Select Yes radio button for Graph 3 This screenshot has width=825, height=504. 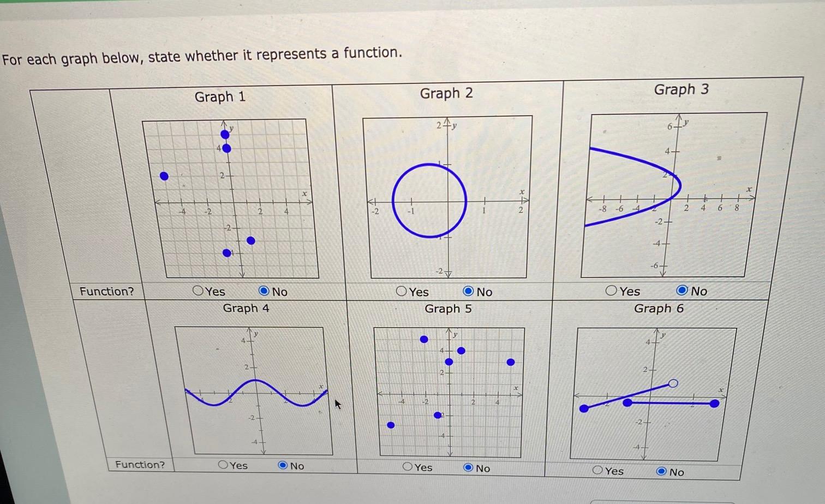point(611,291)
